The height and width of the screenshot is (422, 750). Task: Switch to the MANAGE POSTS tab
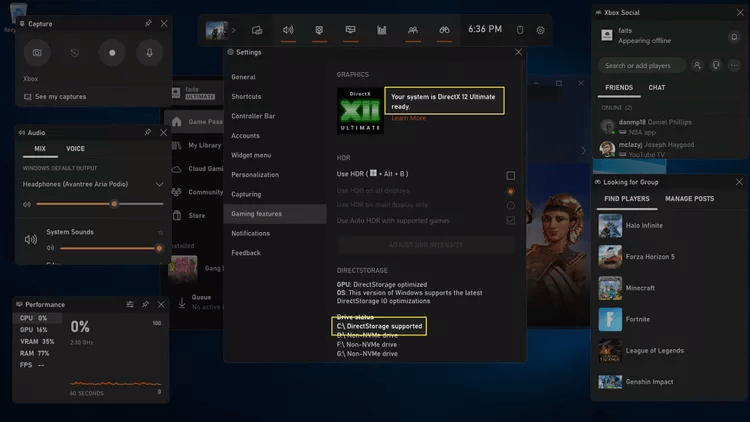(x=689, y=199)
